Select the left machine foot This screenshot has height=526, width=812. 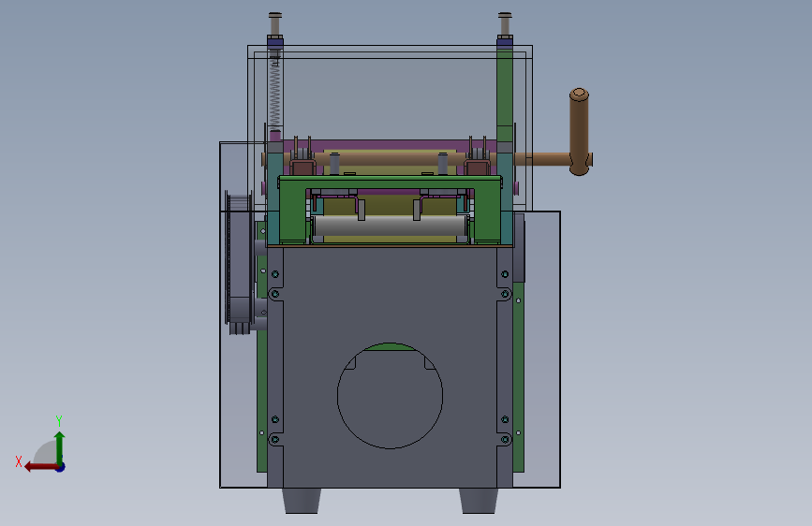click(302, 501)
